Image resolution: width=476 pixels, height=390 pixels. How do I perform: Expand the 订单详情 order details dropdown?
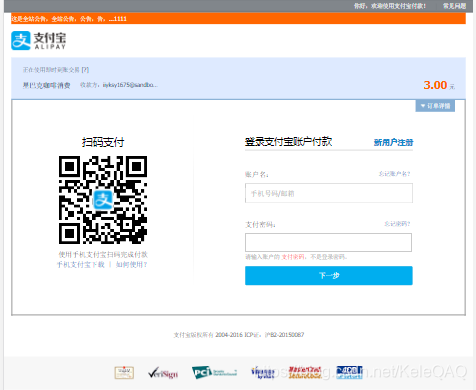pyautogui.click(x=435, y=106)
